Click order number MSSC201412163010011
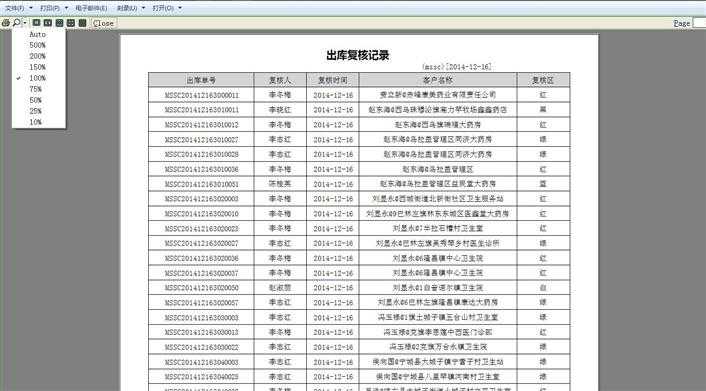The width and height of the screenshot is (706, 391). coord(202,110)
